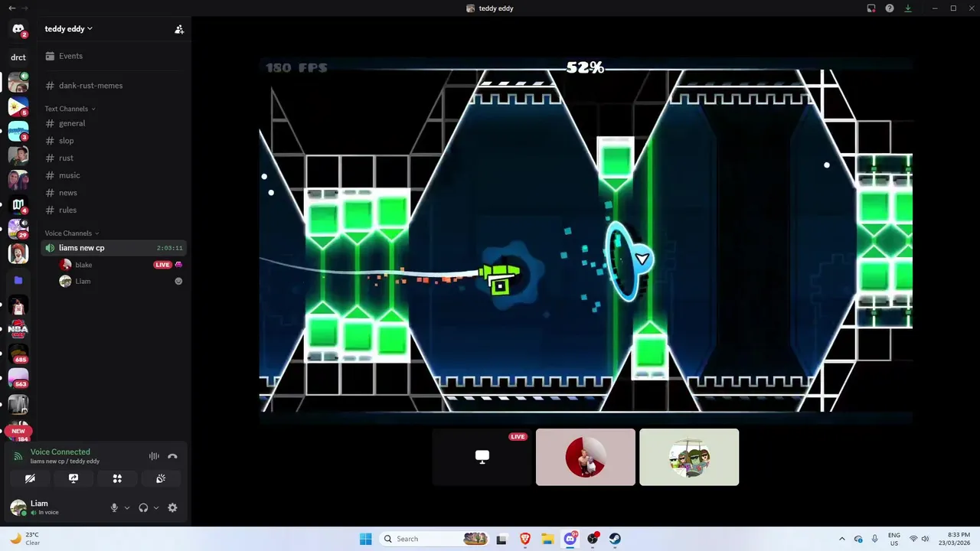This screenshot has height=551, width=980.
Task: Deafen with the headphones icon
Action: 143,508
